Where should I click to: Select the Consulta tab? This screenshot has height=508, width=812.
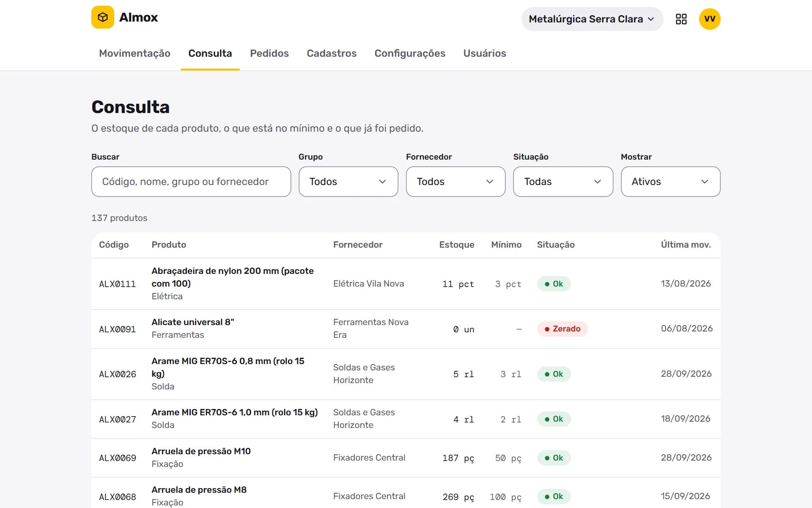[210, 53]
